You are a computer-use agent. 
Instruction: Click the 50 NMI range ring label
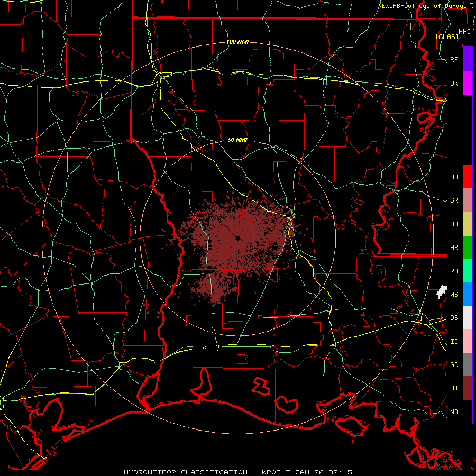[237, 140]
